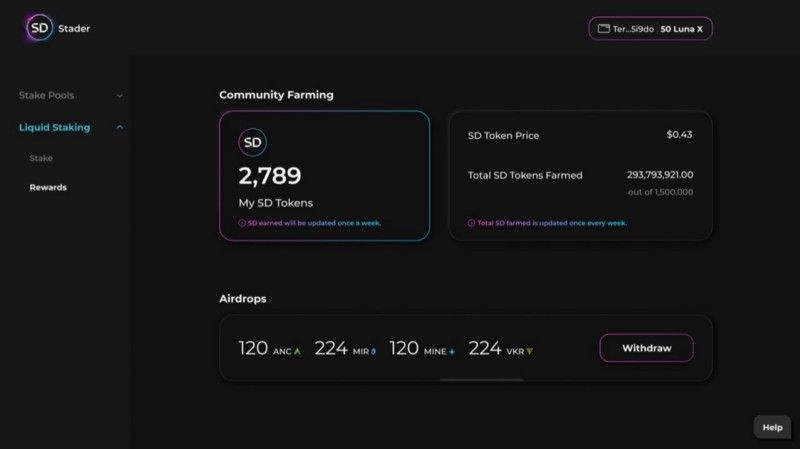
Task: Click info icon next to SD earned note
Action: [x=242, y=223]
